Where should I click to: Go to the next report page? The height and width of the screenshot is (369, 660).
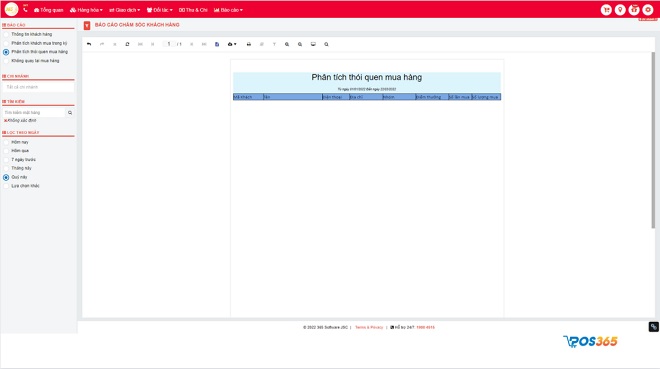tap(192, 44)
